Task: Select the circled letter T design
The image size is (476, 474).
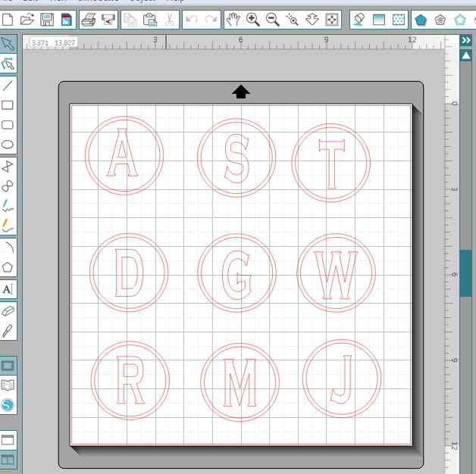Action: tap(331, 163)
